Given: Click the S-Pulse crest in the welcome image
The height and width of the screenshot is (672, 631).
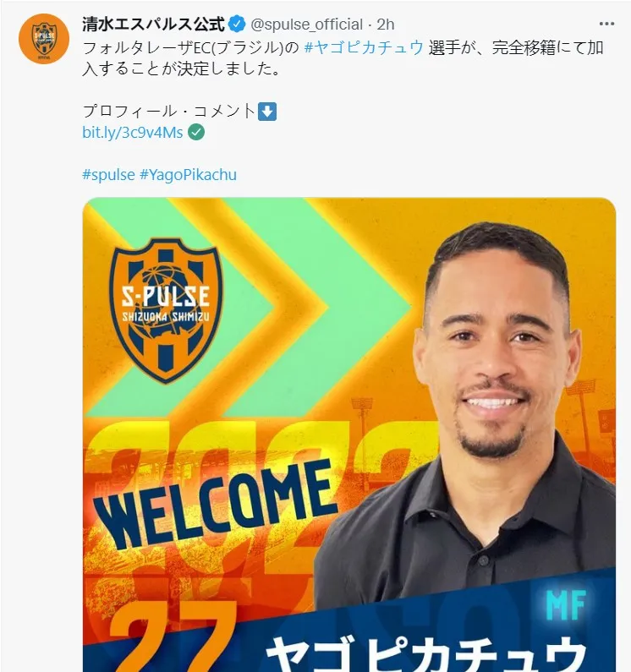Looking at the screenshot, I should [x=166, y=310].
